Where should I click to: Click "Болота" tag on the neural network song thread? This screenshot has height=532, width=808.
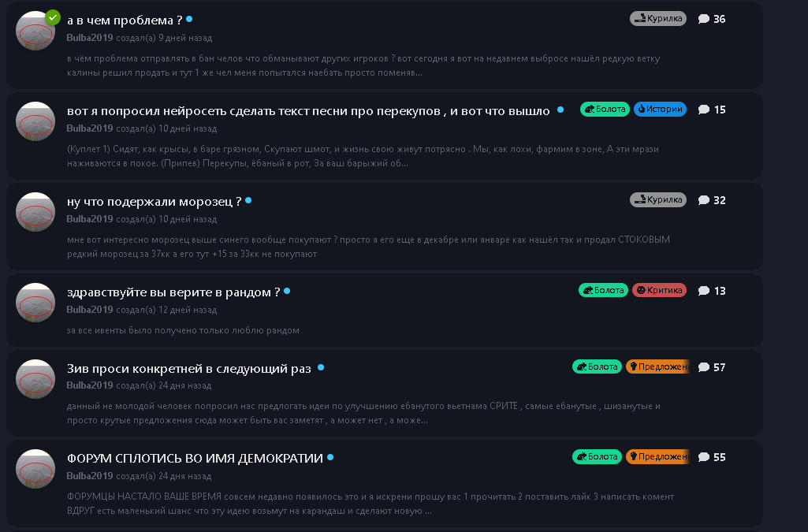point(605,110)
